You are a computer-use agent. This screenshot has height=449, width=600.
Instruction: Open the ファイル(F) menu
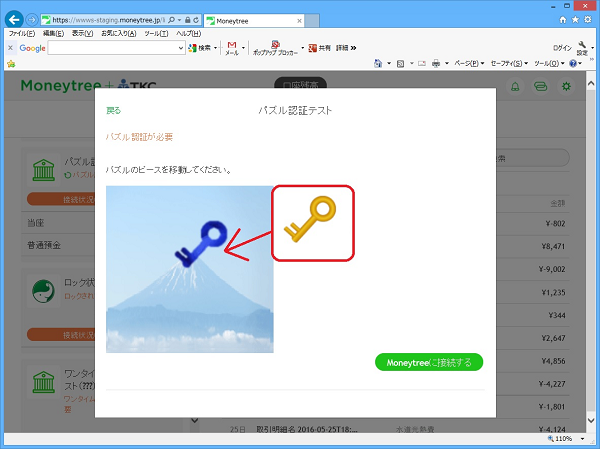coord(22,34)
